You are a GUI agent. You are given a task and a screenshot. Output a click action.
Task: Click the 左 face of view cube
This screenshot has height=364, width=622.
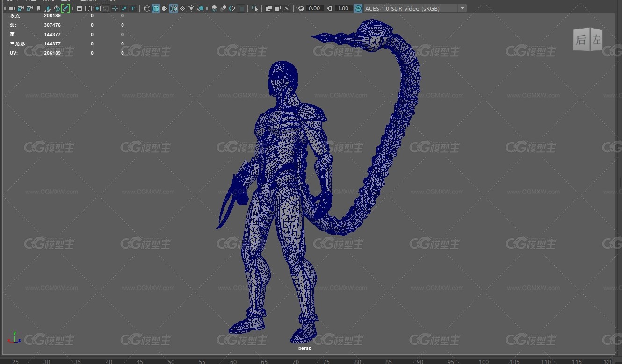[x=596, y=40]
